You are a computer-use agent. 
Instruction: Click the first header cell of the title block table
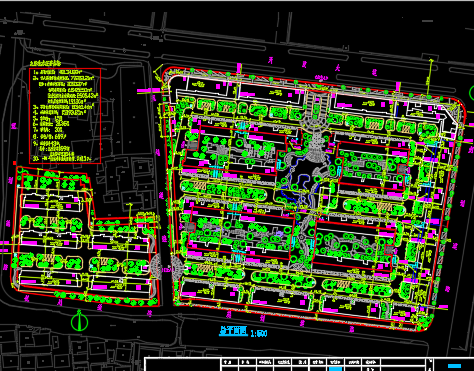pyautogui.click(x=230, y=362)
